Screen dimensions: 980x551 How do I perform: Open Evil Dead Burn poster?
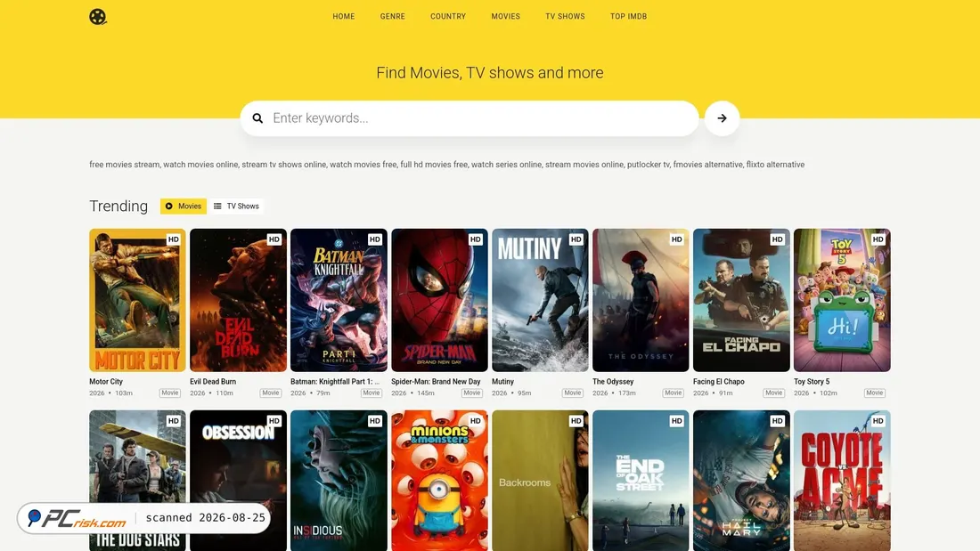point(238,300)
